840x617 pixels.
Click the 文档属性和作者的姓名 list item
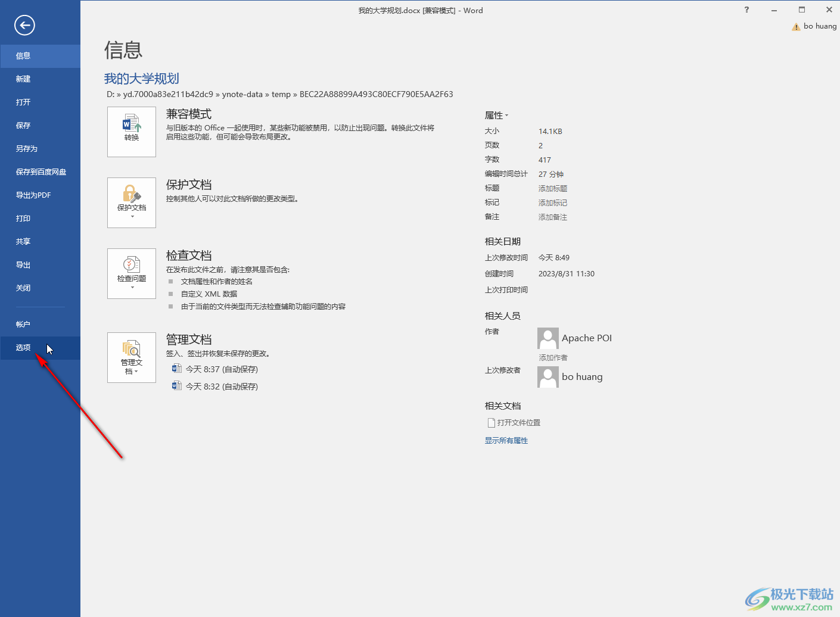tap(217, 282)
